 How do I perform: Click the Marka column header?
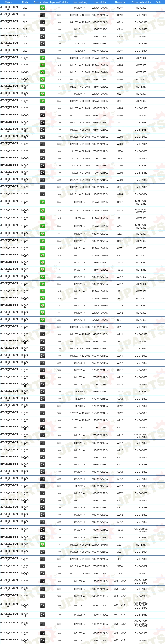pyautogui.click(x=8, y=2)
